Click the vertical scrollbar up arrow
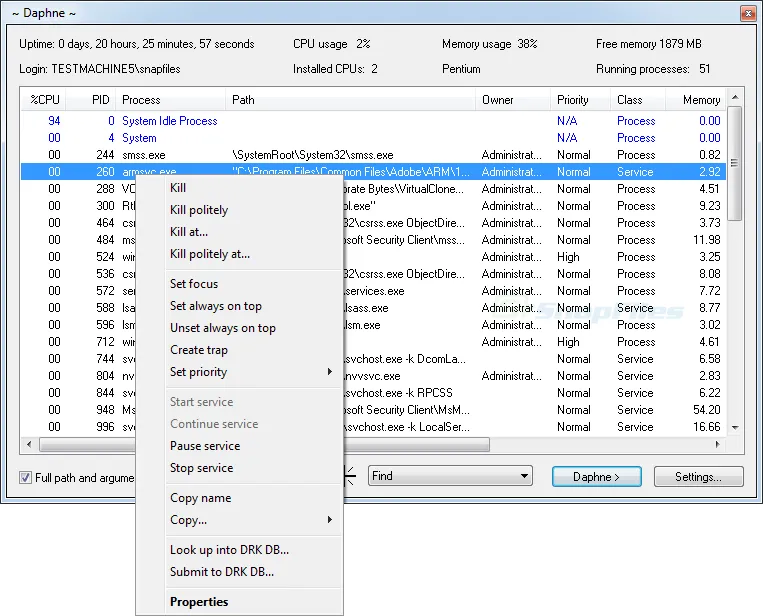 point(735,97)
